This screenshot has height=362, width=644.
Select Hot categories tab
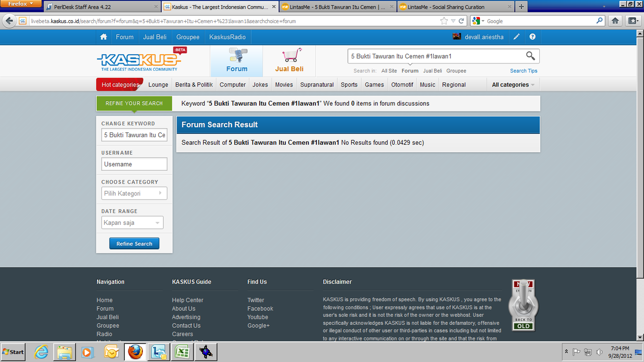point(120,84)
